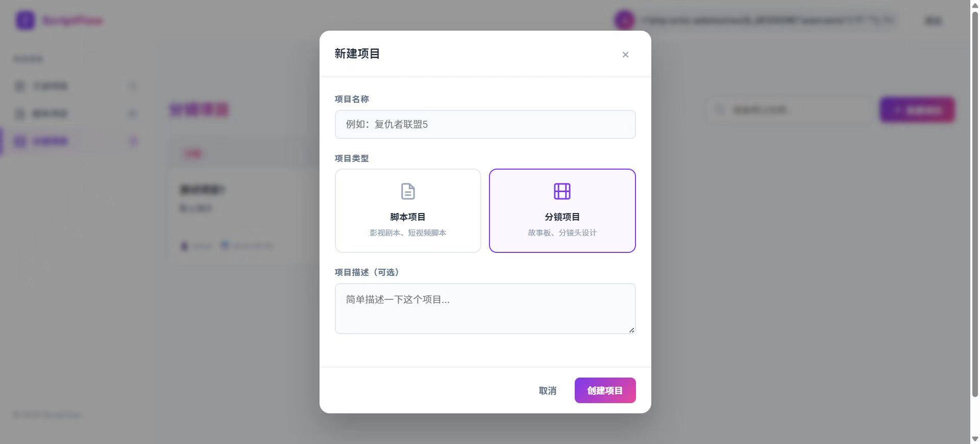The height and width of the screenshot is (444, 980).
Task: Pick the 影视剧本、短视频脚本 type option
Action: coord(408,232)
